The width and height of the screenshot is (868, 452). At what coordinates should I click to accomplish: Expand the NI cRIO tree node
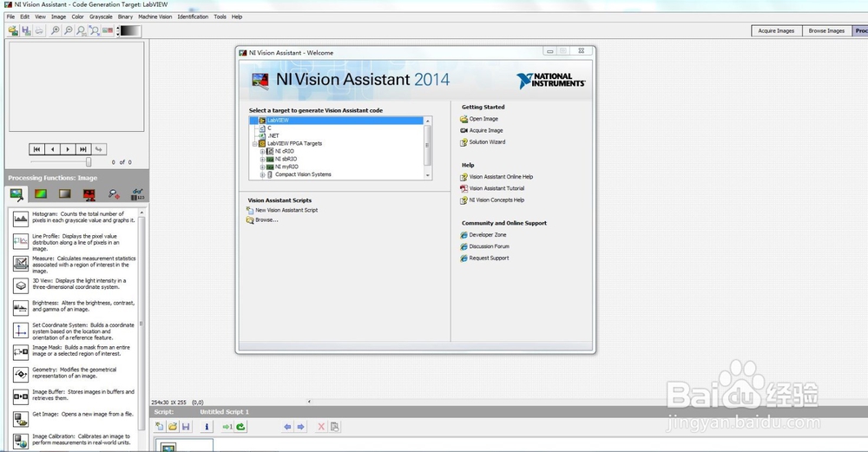262,151
